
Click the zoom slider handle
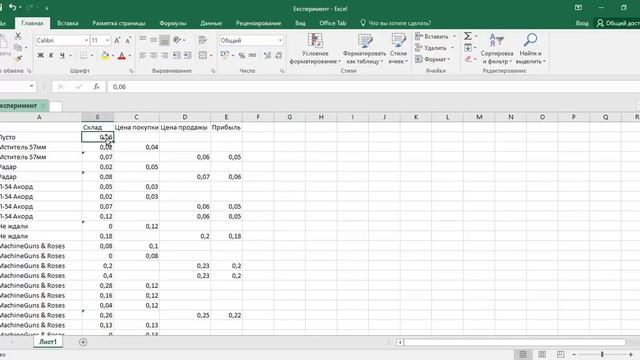[602, 354]
